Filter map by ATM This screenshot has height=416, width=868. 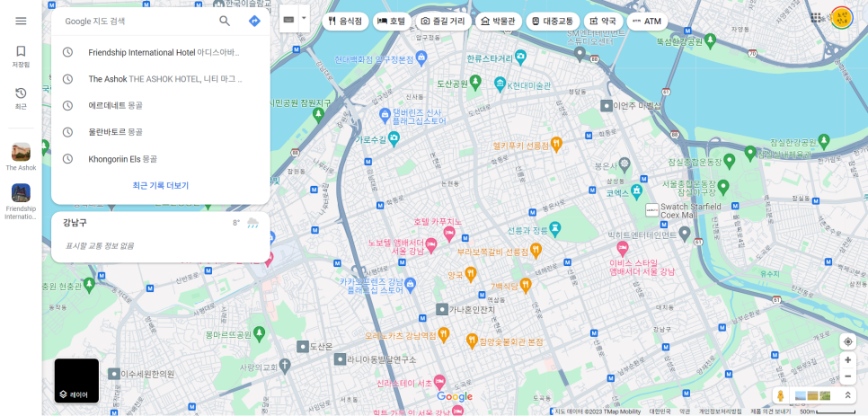tap(647, 22)
